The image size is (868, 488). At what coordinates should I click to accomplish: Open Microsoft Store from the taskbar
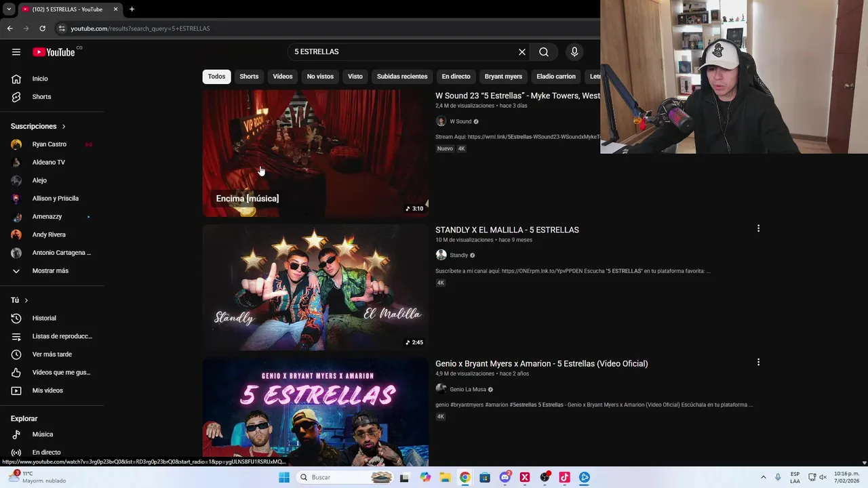pyautogui.click(x=485, y=477)
